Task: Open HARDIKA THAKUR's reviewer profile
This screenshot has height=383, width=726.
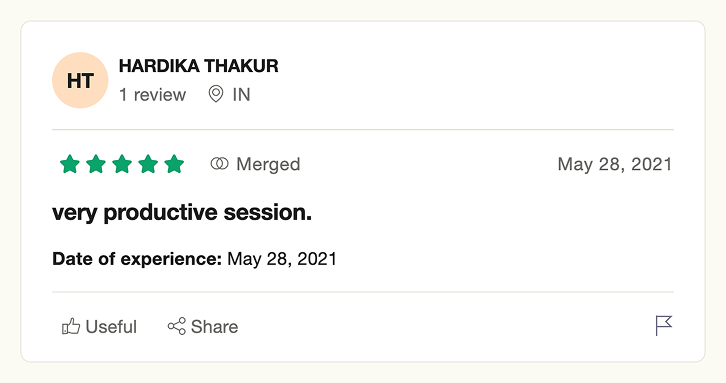Action: pos(199,66)
